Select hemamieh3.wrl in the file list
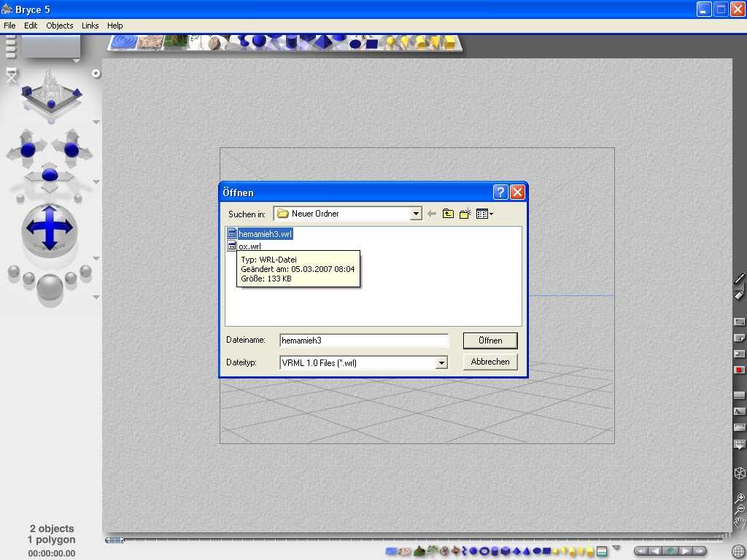Screen dimensions: 747x560 coord(260,234)
